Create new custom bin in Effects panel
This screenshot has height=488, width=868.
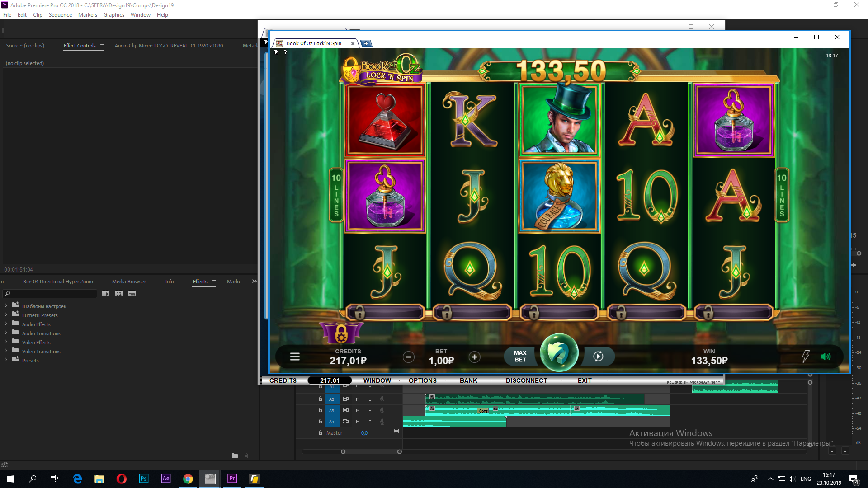[235, 455]
